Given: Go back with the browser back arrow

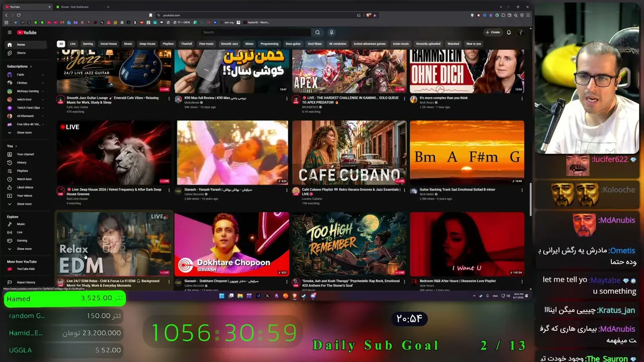Looking at the screenshot, I should tap(7, 15).
